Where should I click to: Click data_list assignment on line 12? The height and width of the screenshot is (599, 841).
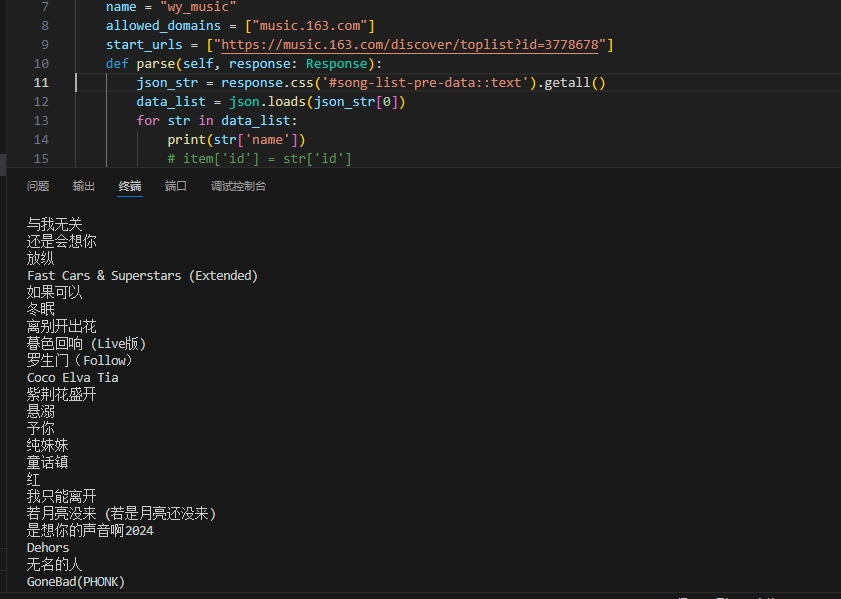click(x=171, y=102)
